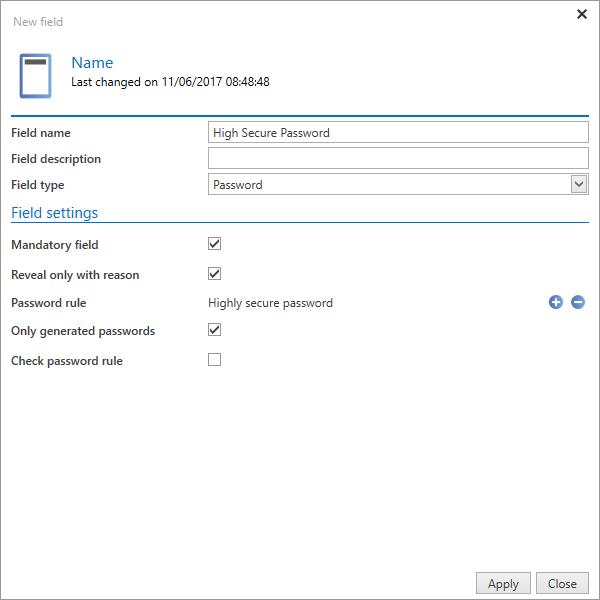Screen dimensions: 600x600
Task: Enable the Check password rule checkbox
Action: click(x=214, y=360)
